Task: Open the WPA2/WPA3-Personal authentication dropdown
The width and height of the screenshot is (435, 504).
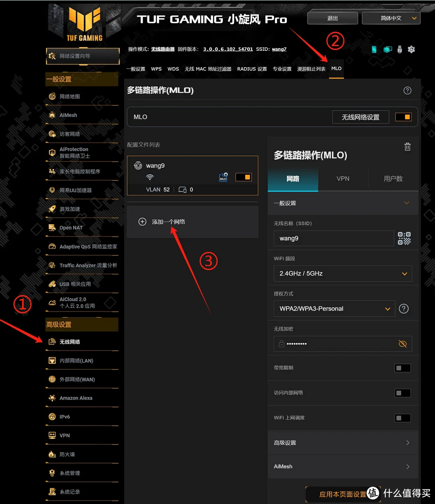Action: click(x=334, y=309)
